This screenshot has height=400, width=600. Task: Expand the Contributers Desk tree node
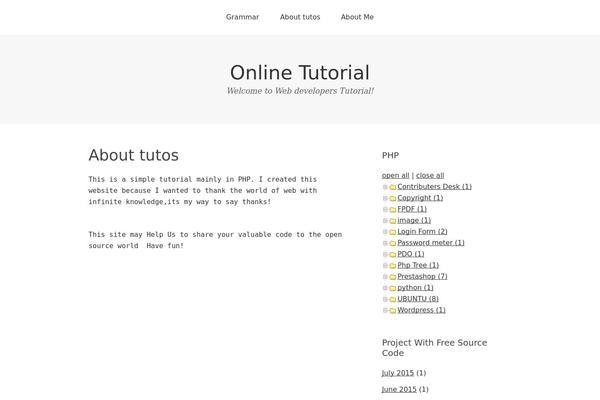click(x=385, y=187)
